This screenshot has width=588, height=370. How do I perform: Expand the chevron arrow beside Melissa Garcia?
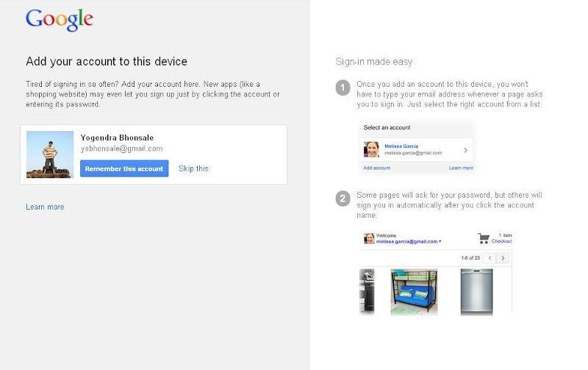(x=465, y=150)
